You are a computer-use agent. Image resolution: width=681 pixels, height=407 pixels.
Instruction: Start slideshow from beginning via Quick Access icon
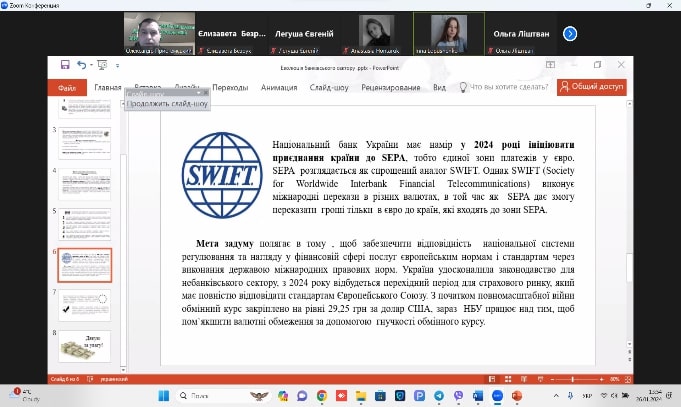click(x=102, y=65)
